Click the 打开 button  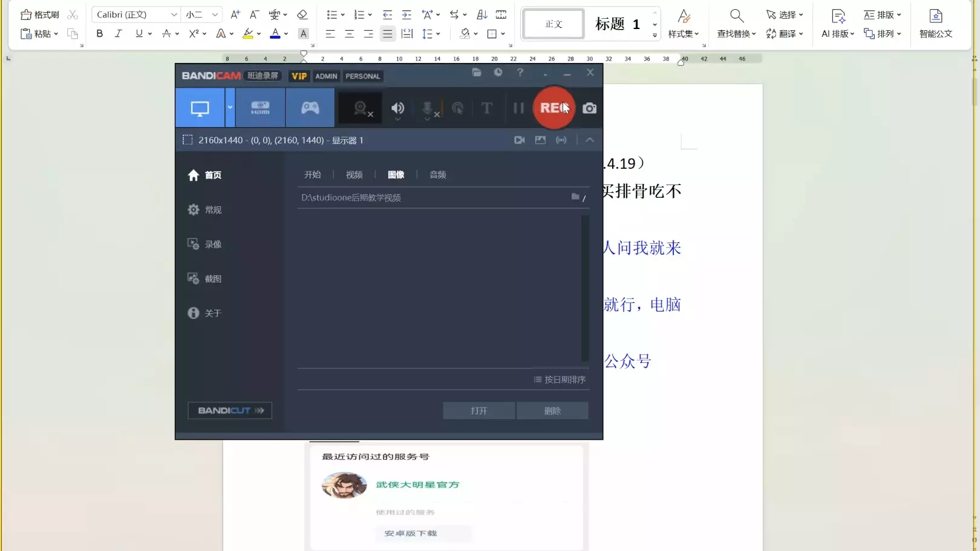click(479, 411)
